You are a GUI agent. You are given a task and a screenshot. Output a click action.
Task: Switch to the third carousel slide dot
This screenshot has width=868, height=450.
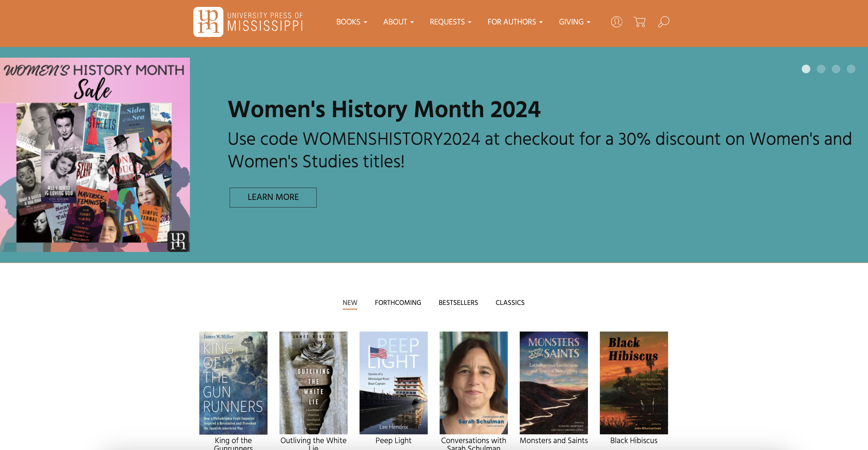[x=836, y=69]
